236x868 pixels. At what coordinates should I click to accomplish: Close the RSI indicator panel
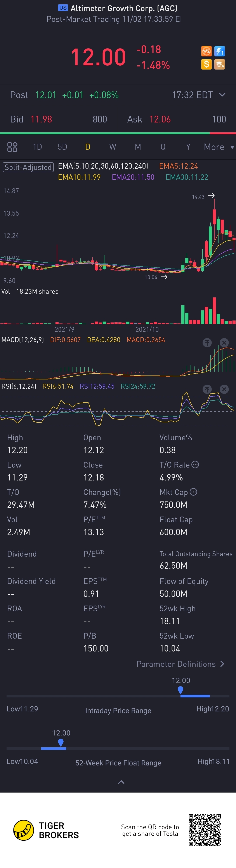point(224,389)
